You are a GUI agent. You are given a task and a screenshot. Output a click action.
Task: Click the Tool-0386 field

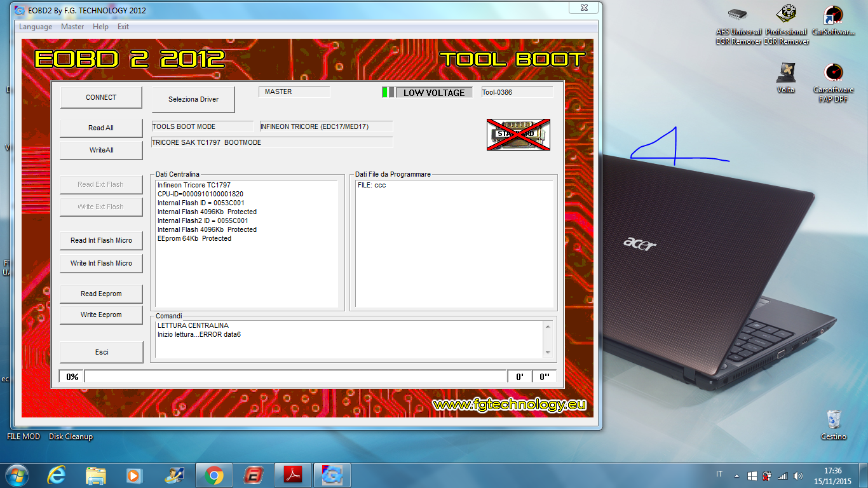coord(517,92)
